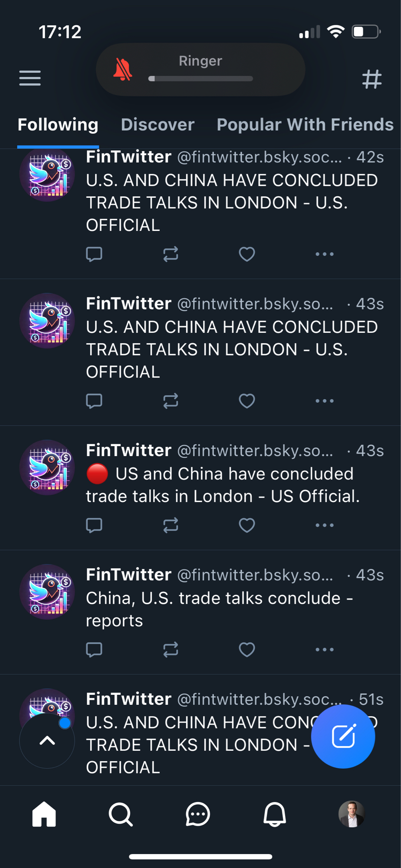Viewport: 401px width, 868px height.
Task: Reply to the first FinTwitter post
Action: [x=94, y=254]
